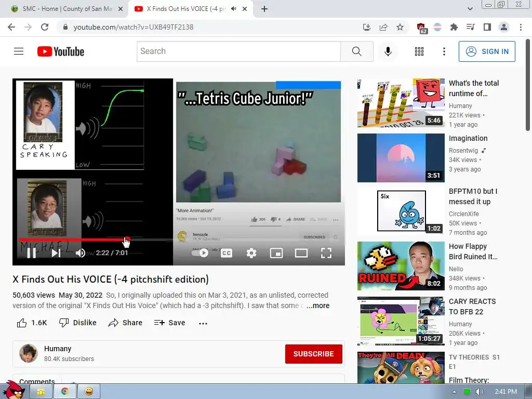Open the "What's the total runtime of" thumbnail
Viewport: 532px width, 399px height.
(401, 103)
